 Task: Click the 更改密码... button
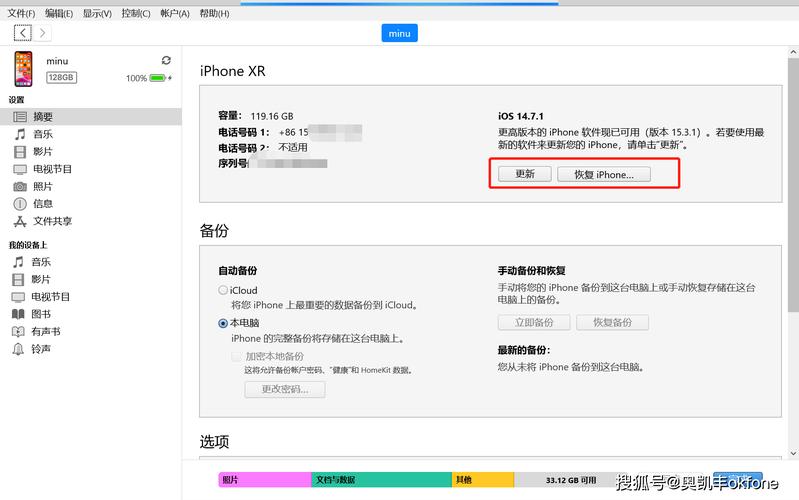[285, 389]
